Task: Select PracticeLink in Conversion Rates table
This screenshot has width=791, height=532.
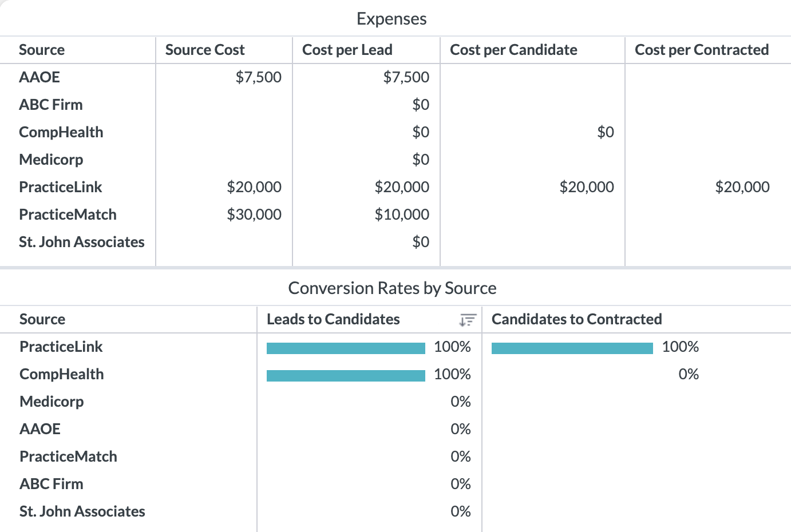Action: coord(61,347)
